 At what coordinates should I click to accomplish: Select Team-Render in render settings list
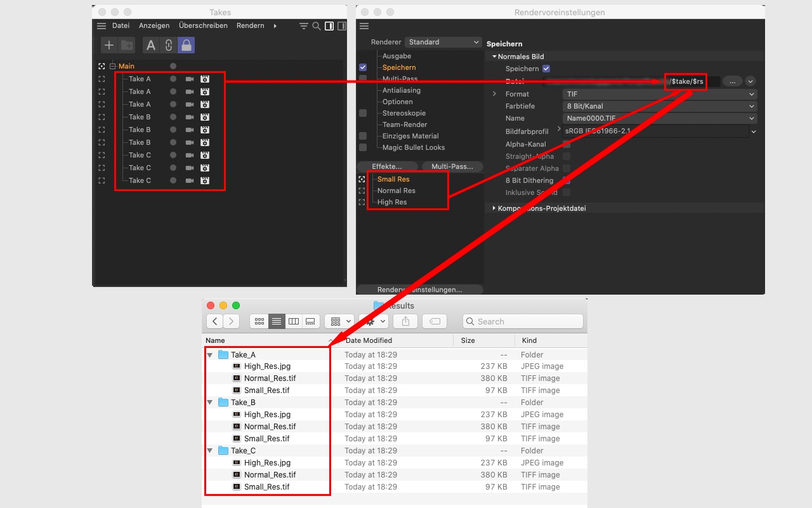[405, 124]
